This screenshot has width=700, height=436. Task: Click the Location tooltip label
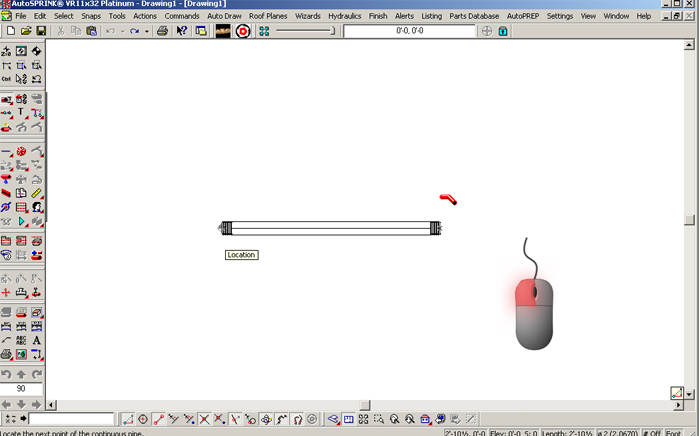click(241, 255)
